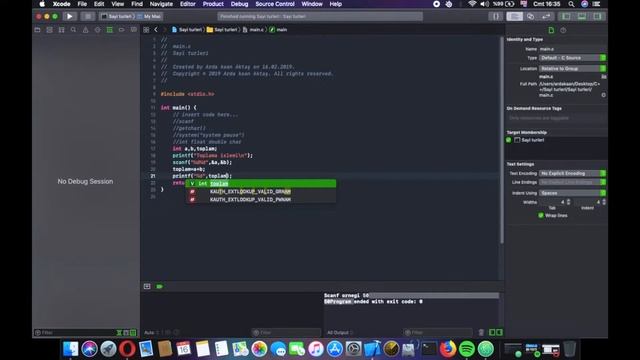
Task: Open the related items grid menu
Action: (146, 30)
